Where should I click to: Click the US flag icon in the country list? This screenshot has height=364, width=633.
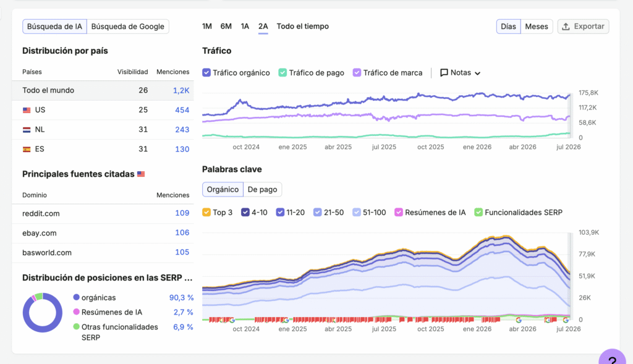click(27, 110)
